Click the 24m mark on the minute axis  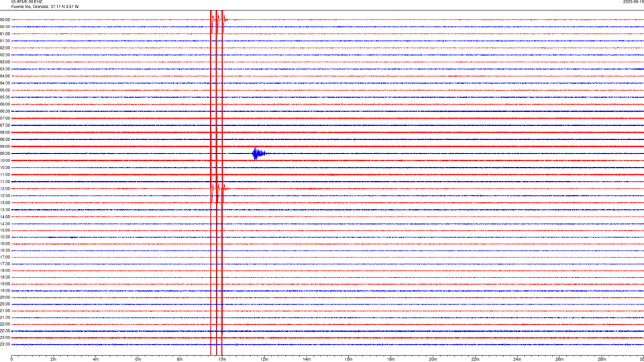(517, 359)
